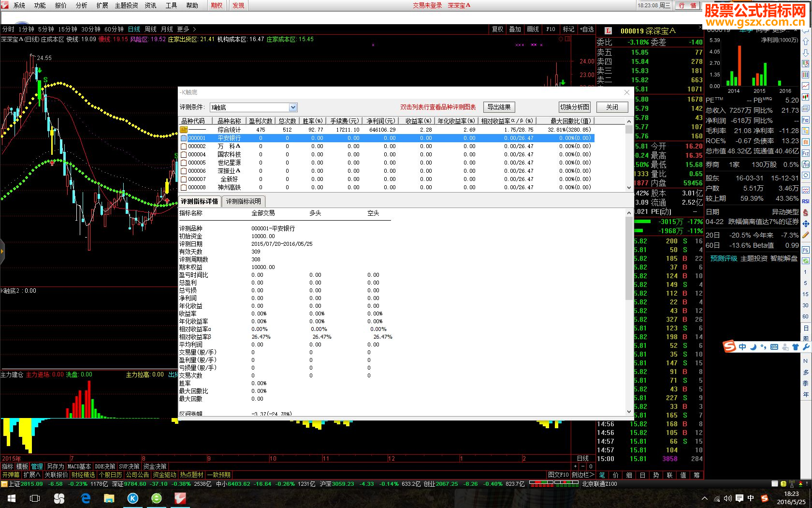Expand the 扩展∧ panel at bottom
Image resolution: width=812 pixels, height=508 pixels.
coord(32,475)
